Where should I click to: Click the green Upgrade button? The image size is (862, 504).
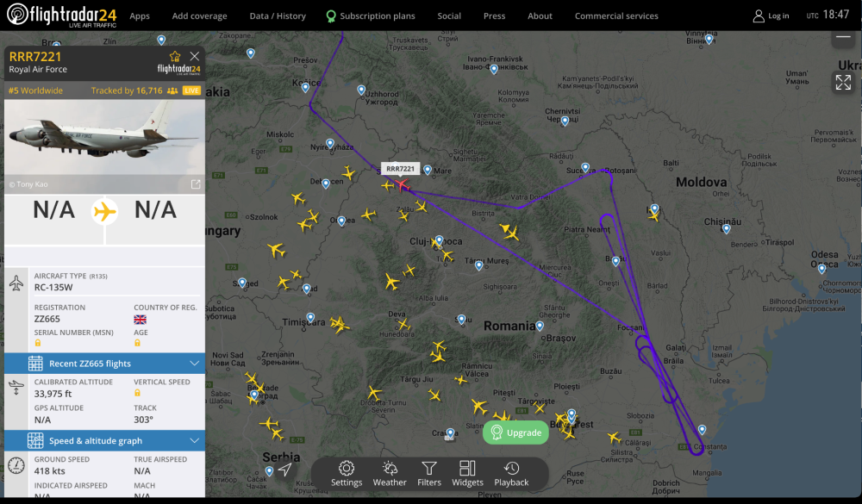point(515,432)
